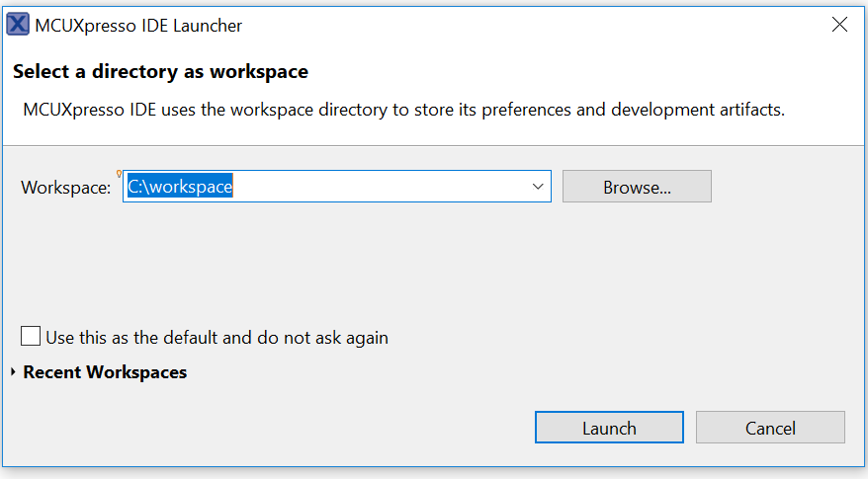
Task: Launch the IDE with selected workspace
Action: click(x=609, y=428)
